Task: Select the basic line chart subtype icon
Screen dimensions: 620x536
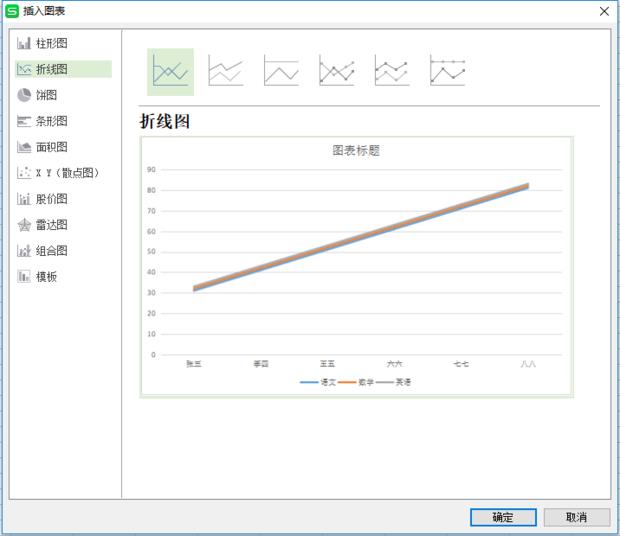Action: [x=170, y=71]
